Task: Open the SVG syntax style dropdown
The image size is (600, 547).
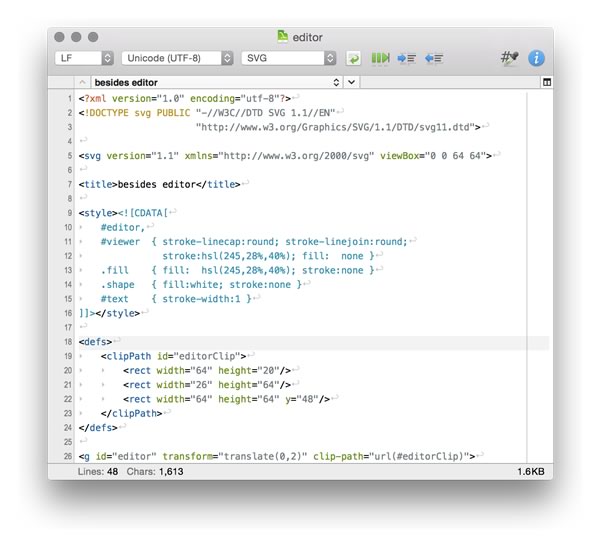Action: pyautogui.click(x=290, y=59)
